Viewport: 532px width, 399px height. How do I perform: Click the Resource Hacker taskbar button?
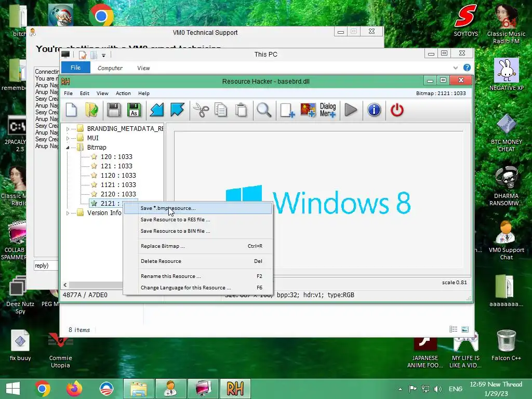[235, 389]
